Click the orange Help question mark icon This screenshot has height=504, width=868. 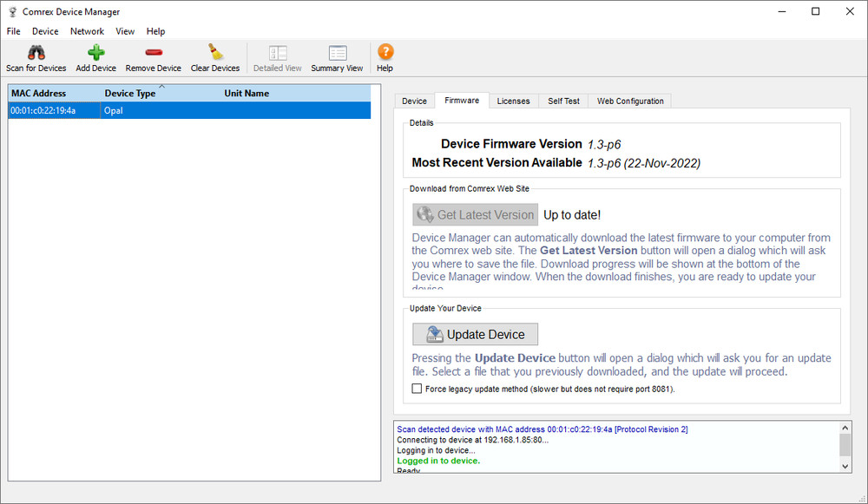click(x=385, y=52)
